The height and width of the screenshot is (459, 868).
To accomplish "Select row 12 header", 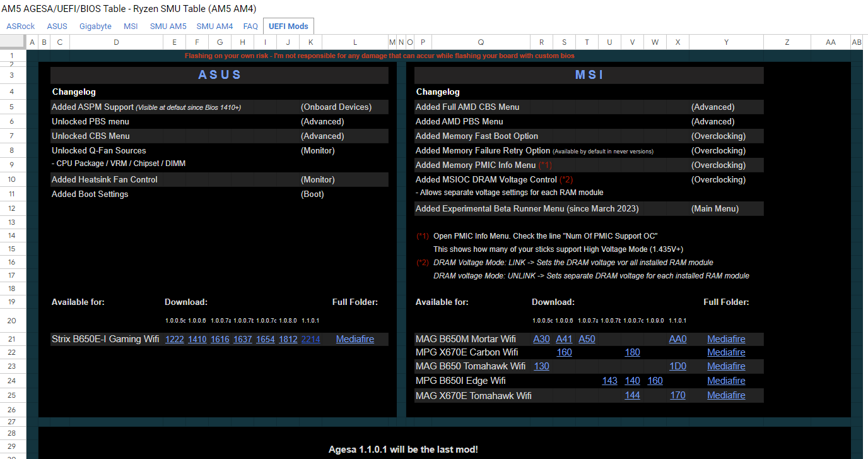I will [x=13, y=208].
